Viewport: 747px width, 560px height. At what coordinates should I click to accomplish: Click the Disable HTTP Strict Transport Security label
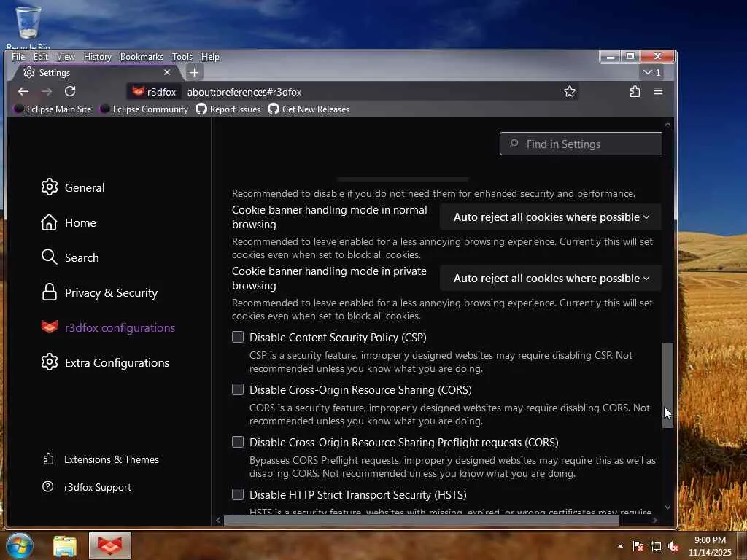tap(357, 494)
